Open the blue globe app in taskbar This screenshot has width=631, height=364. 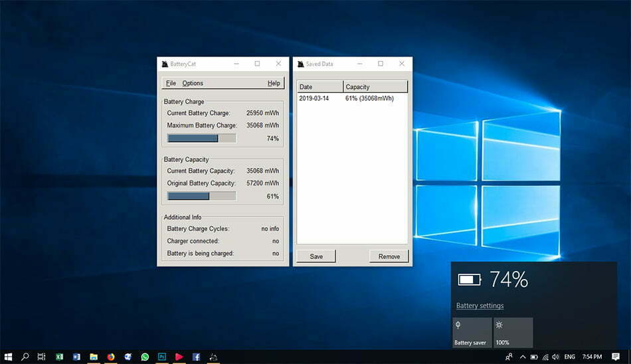point(128,357)
